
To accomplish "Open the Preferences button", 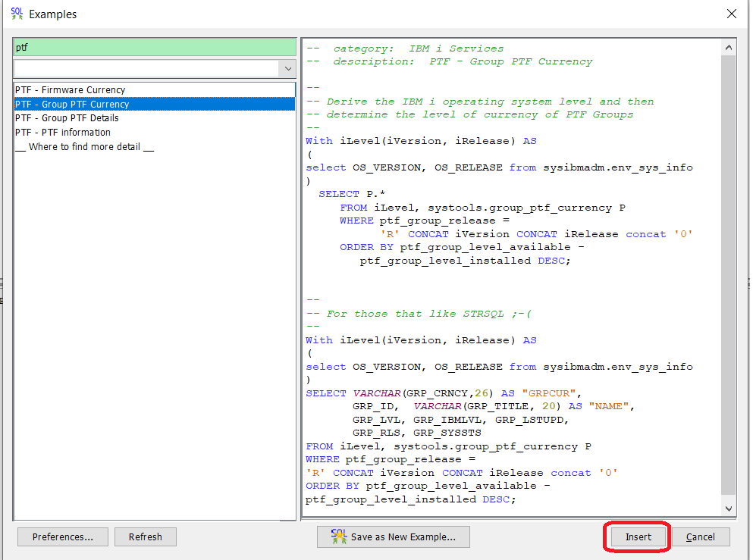I will [63, 537].
